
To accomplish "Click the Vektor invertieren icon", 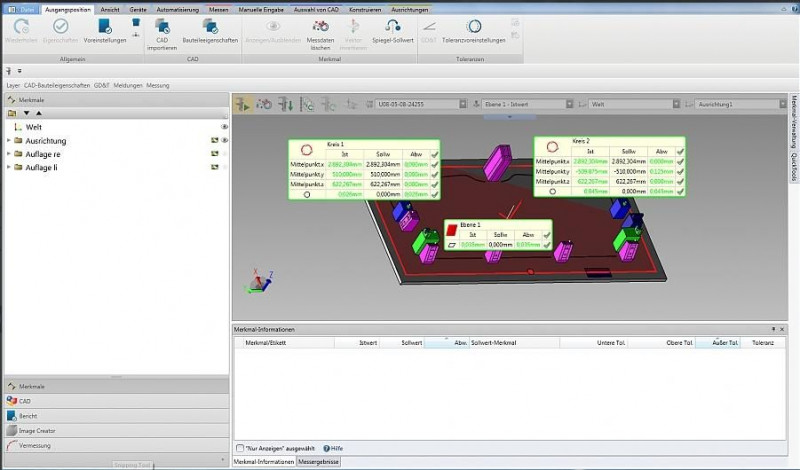I will [353, 26].
